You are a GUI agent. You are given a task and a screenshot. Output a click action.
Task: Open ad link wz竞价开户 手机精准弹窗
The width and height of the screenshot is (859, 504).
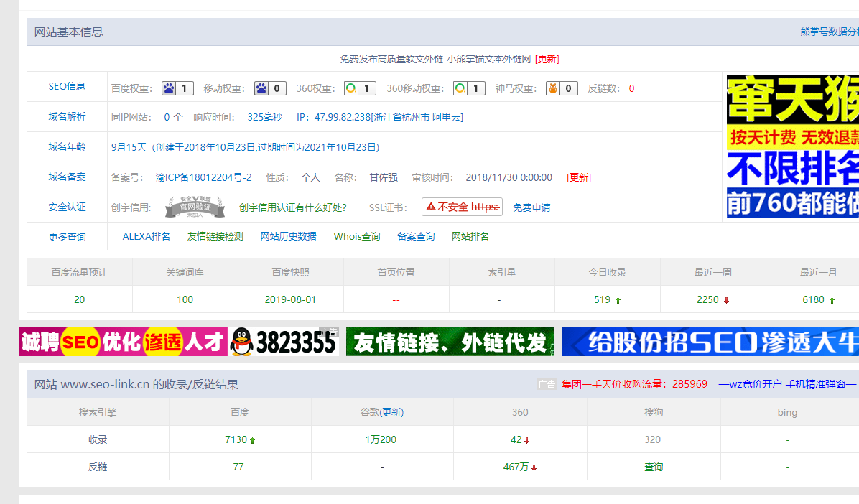(x=787, y=385)
